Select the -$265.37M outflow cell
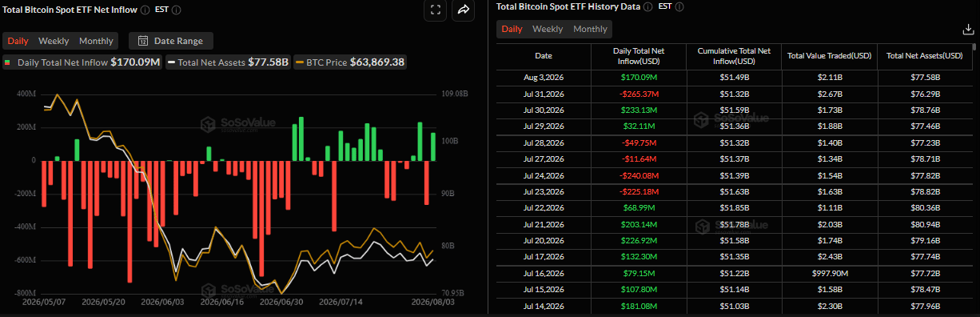Image resolution: width=980 pixels, height=317 pixels. [638, 94]
